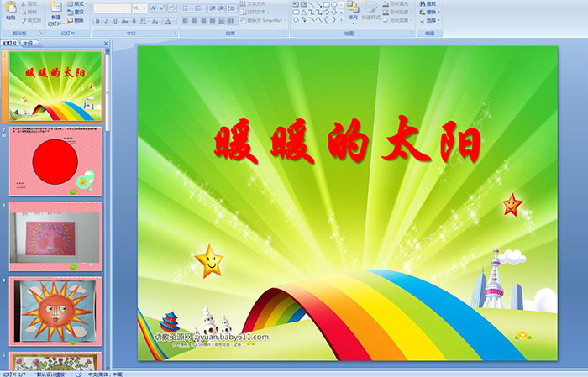Select the straight Line shape
Image resolution: width=588 pixels, height=377 pixels.
click(x=311, y=4)
